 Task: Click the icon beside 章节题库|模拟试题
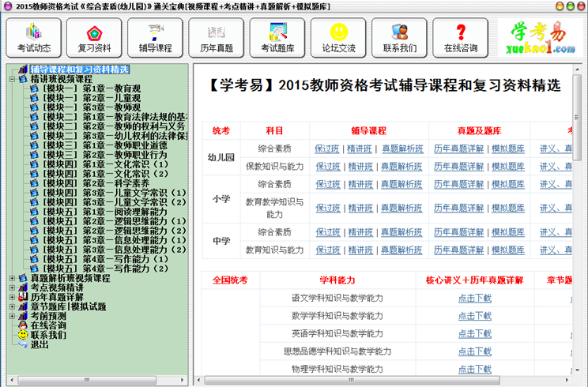[x=23, y=306]
